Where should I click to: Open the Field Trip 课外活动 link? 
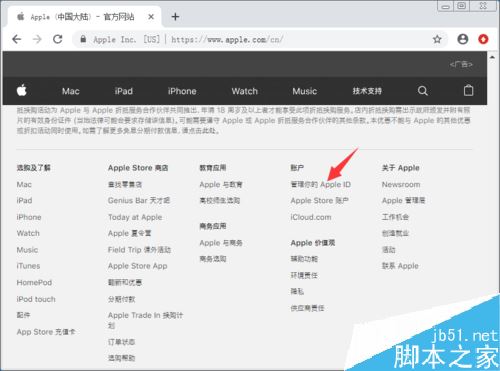click(139, 250)
